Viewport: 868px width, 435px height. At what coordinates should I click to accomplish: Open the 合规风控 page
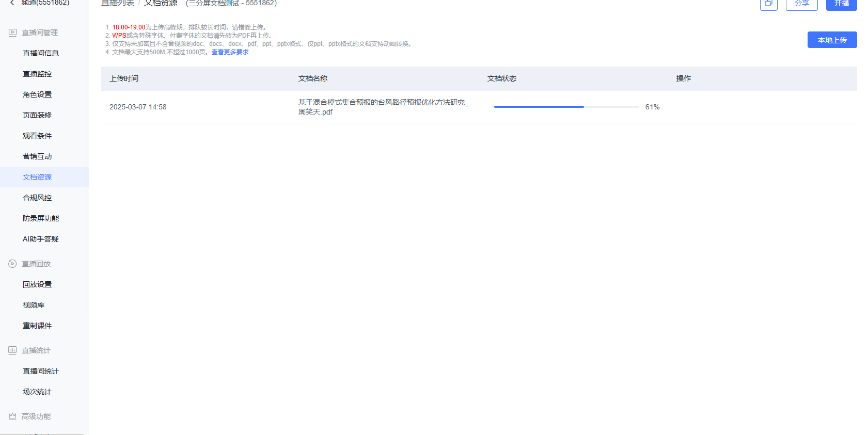[37, 198]
